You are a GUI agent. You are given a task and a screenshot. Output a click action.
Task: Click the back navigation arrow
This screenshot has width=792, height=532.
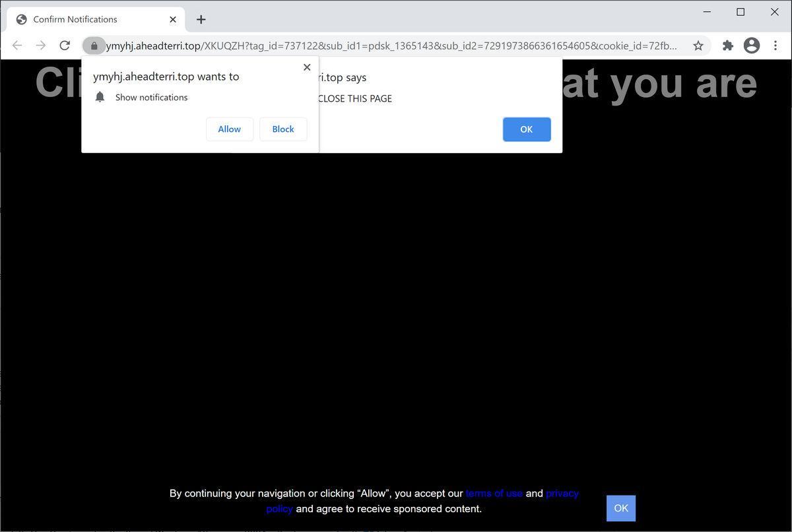17,46
